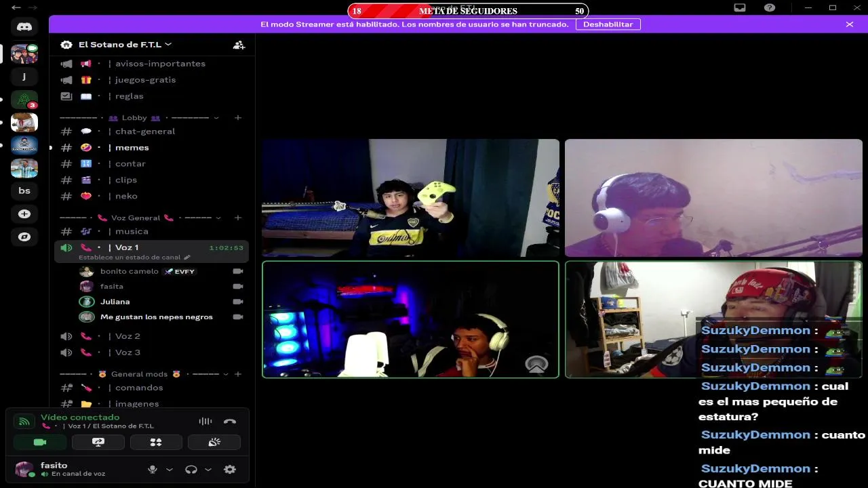
Task: Open the juegos-gratis channel
Action: 151,80
